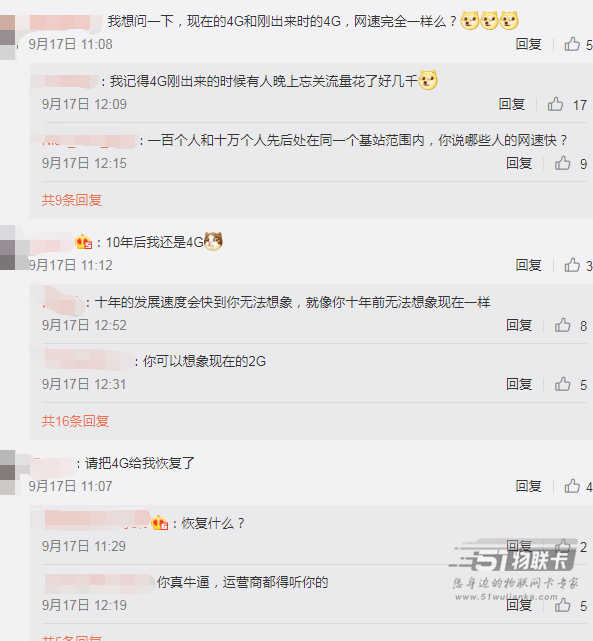The image size is (593, 641).
Task: Reply to the 12:09 comment about forgotten data
Action: click(x=512, y=104)
